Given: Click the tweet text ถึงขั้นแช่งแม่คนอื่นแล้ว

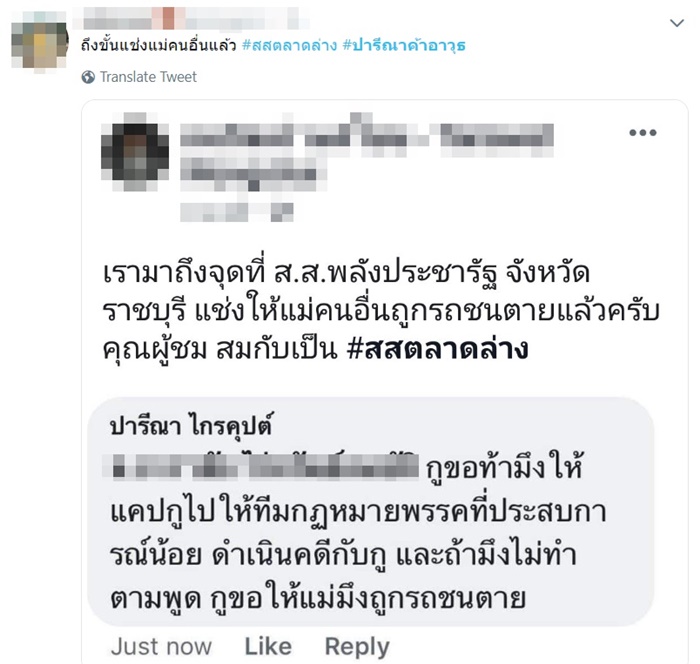Looking at the screenshot, I should coord(158,45).
